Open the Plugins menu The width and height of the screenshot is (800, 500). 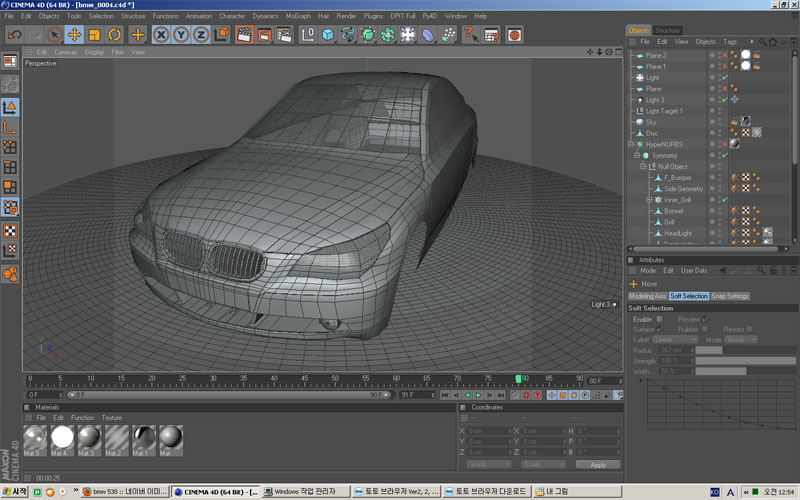click(373, 16)
